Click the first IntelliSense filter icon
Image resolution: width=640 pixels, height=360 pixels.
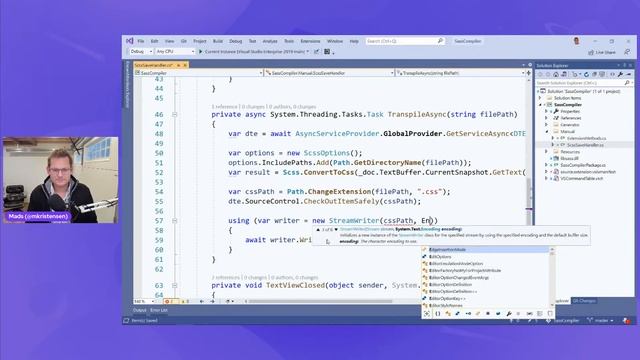click(427, 313)
